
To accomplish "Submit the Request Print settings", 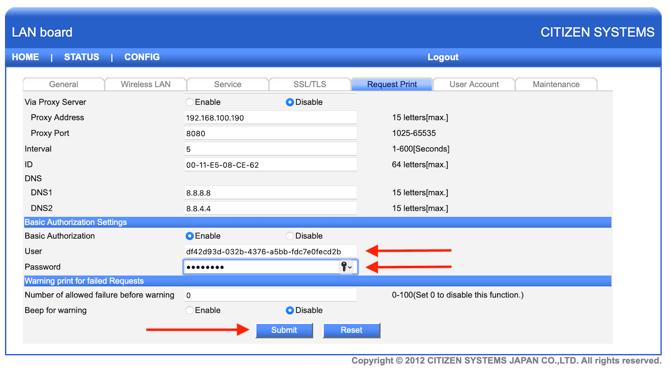I will tap(284, 330).
